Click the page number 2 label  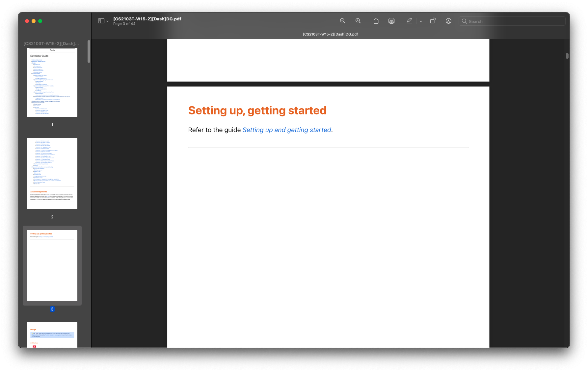point(52,217)
